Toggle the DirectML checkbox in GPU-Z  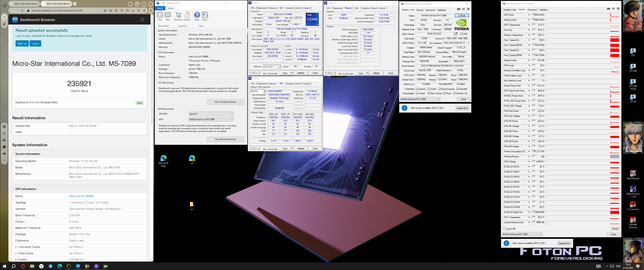[458, 89]
